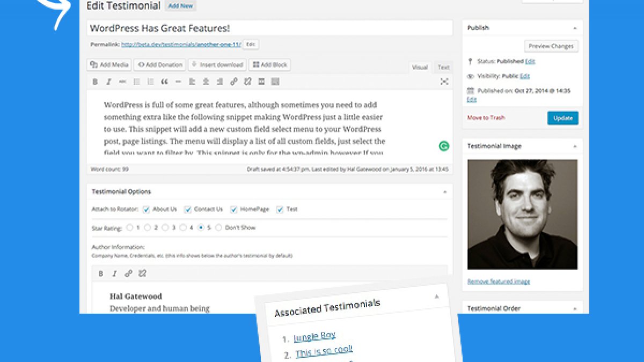Select star rating 5
Screen dimensions: 644x362
coord(201,228)
